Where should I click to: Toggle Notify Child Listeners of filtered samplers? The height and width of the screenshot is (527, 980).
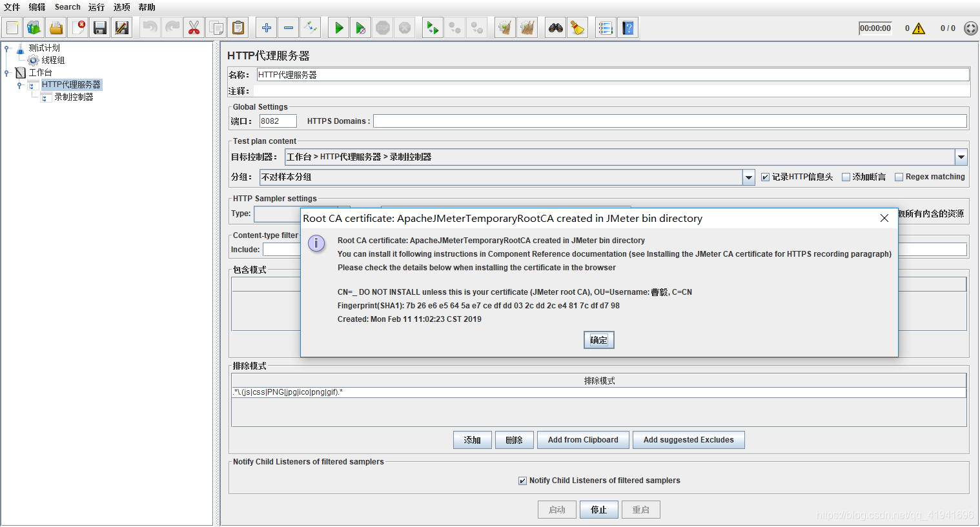click(x=522, y=481)
